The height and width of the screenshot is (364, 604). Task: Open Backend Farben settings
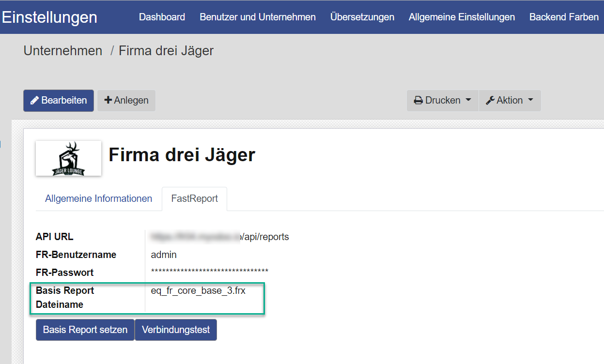click(x=564, y=16)
